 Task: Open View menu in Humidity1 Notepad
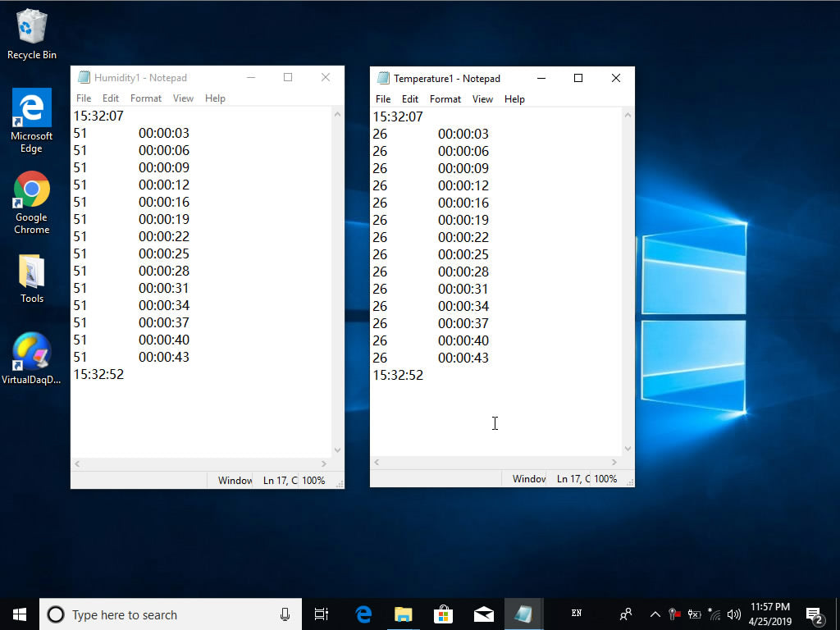point(183,98)
